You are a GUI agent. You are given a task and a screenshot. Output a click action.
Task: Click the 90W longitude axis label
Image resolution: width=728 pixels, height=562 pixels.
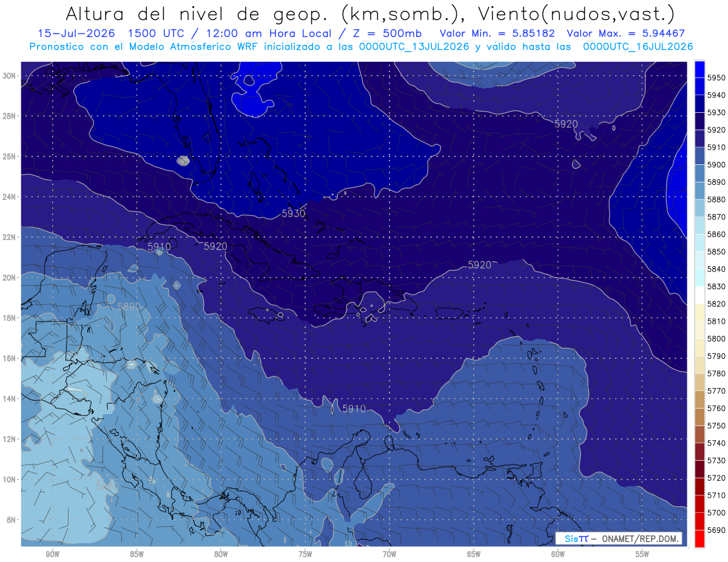coord(52,554)
